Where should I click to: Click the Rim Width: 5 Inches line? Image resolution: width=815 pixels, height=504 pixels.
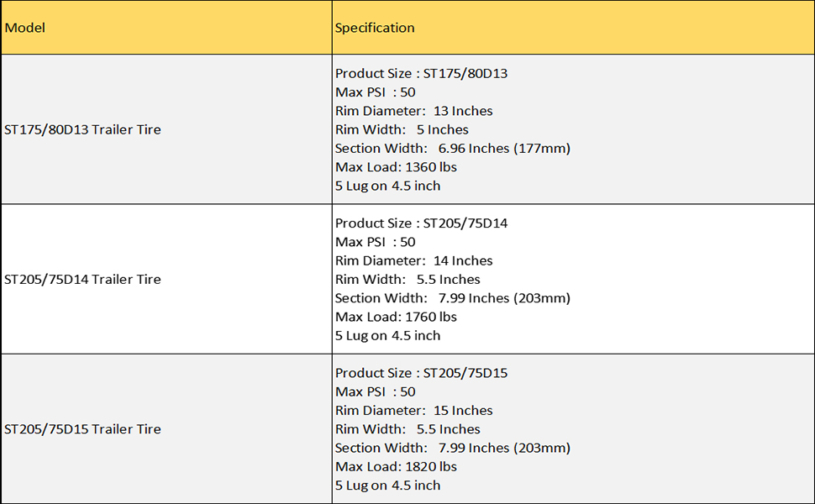402,129
